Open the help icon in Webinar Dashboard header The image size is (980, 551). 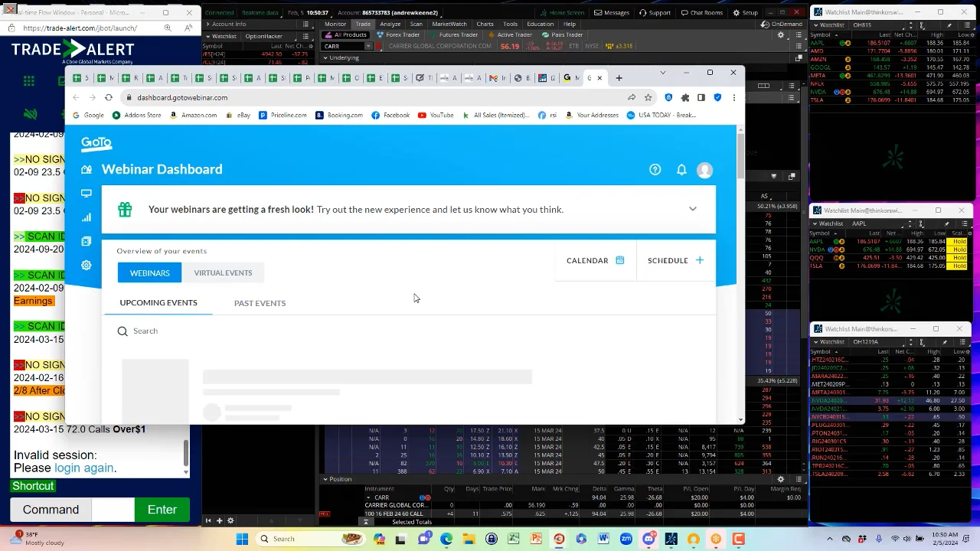(655, 170)
